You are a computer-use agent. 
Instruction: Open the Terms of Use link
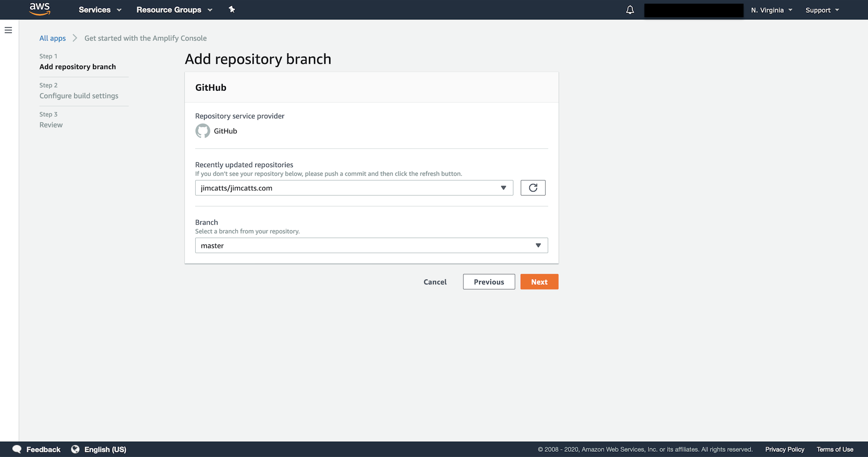(x=835, y=449)
